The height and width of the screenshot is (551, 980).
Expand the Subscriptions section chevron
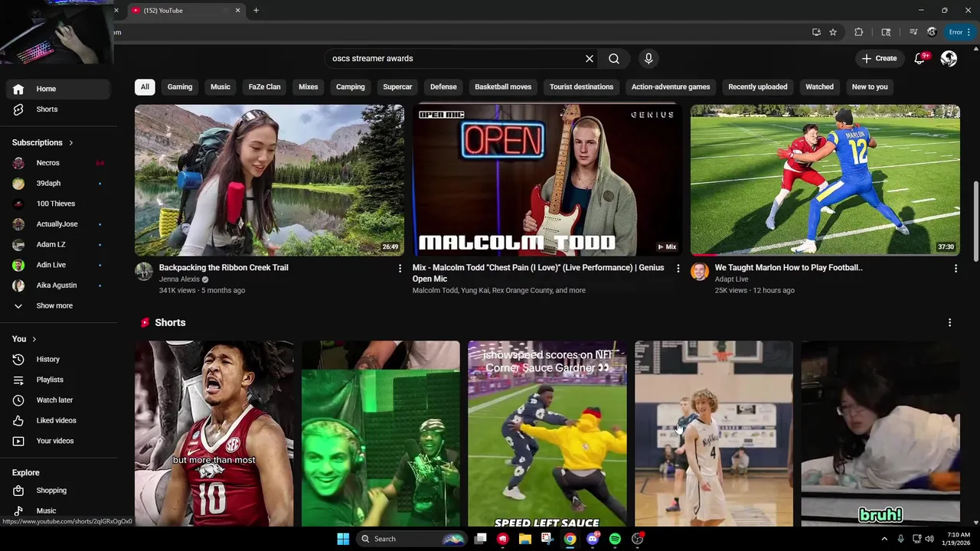pyautogui.click(x=71, y=143)
